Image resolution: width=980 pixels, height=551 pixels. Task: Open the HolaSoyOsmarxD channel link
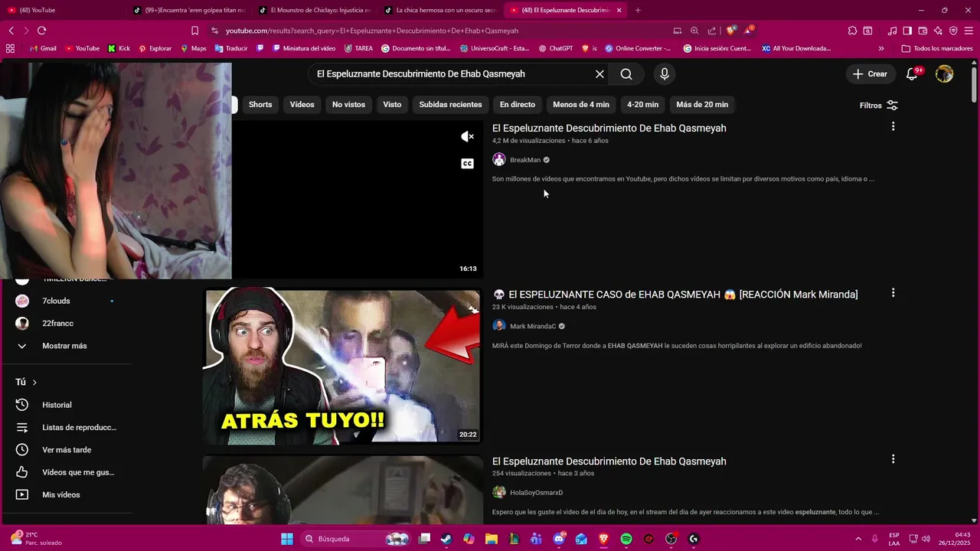coord(536,493)
